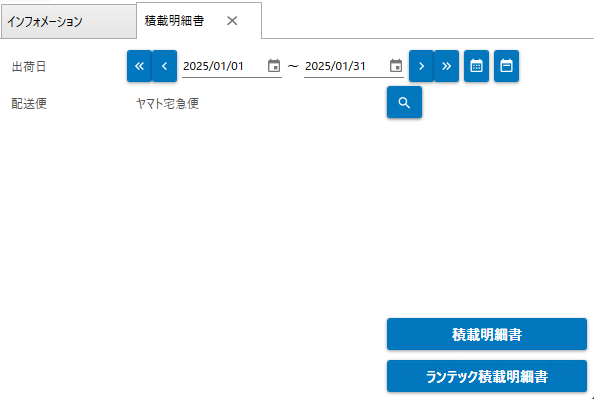Select the month-grid calendar range button
Screen dimensions: 594x399
point(477,66)
